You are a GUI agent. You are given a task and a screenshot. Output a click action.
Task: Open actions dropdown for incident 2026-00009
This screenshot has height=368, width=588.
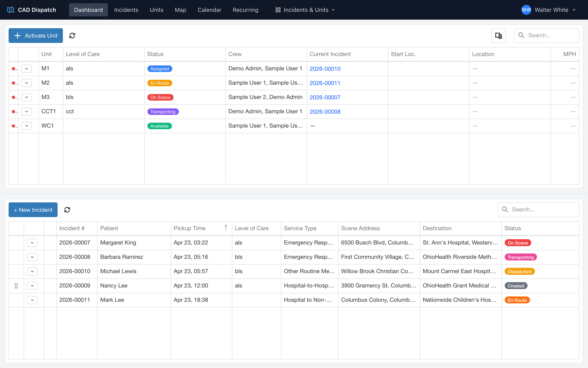[32, 286]
